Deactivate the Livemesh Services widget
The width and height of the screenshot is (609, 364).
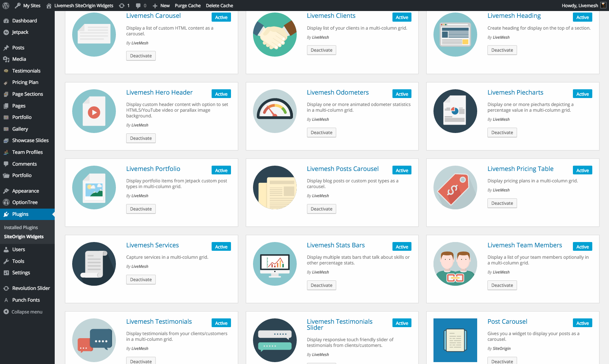pyautogui.click(x=141, y=280)
